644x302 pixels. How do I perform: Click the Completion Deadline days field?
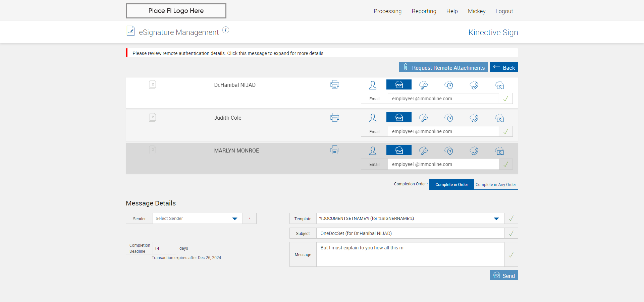[x=164, y=248]
